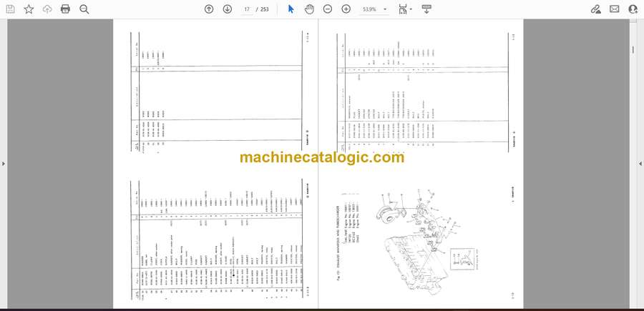
Task: Zoom in with the plus button
Action: (346, 9)
